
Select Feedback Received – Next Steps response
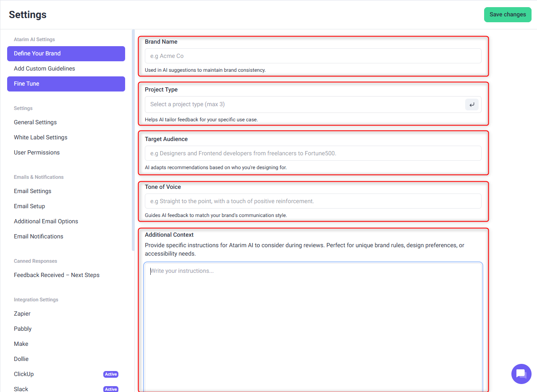[57, 275]
